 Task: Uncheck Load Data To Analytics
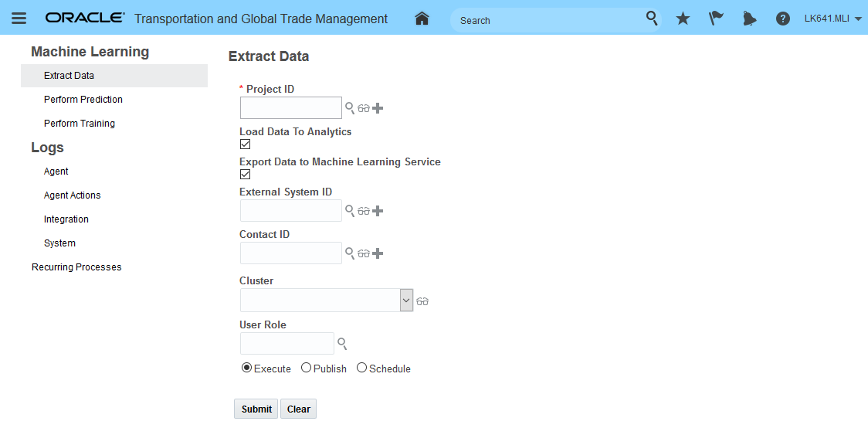pyautogui.click(x=245, y=144)
